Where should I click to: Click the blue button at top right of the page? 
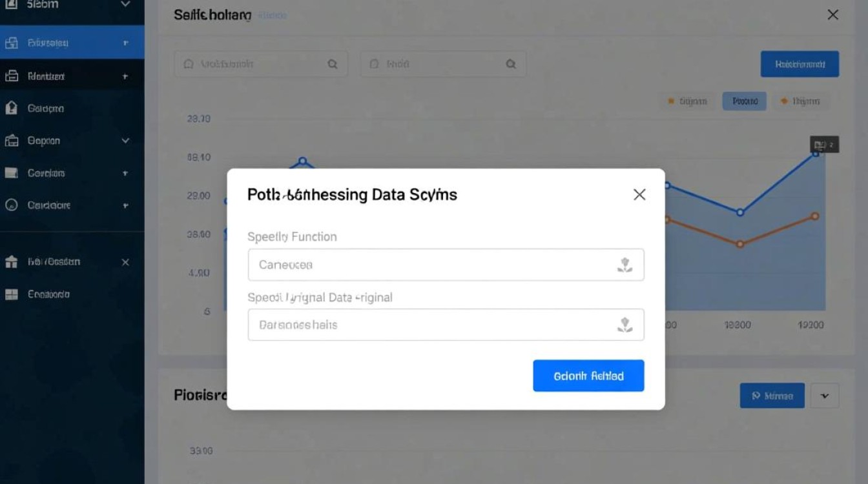click(800, 64)
